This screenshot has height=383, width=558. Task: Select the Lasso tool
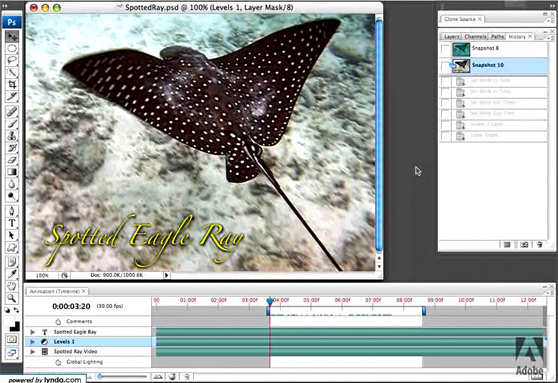[12, 60]
